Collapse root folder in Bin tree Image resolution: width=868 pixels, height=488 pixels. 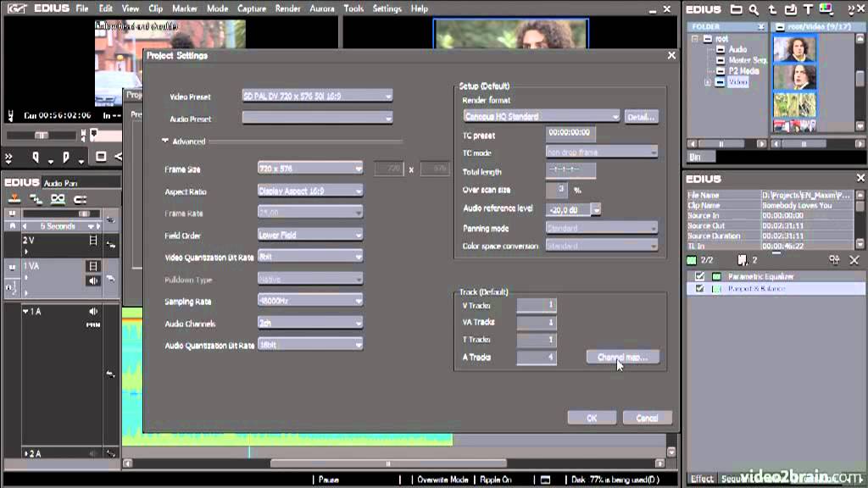[695, 39]
